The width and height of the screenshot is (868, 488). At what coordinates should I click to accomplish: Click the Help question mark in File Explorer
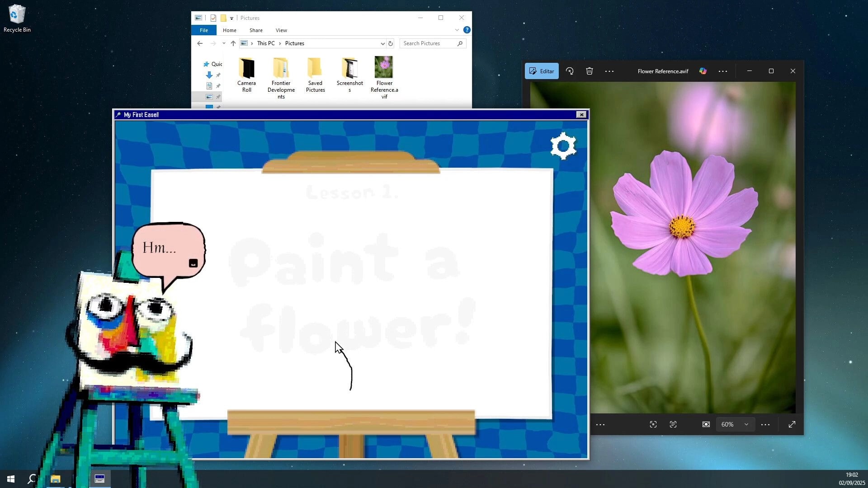point(467,30)
